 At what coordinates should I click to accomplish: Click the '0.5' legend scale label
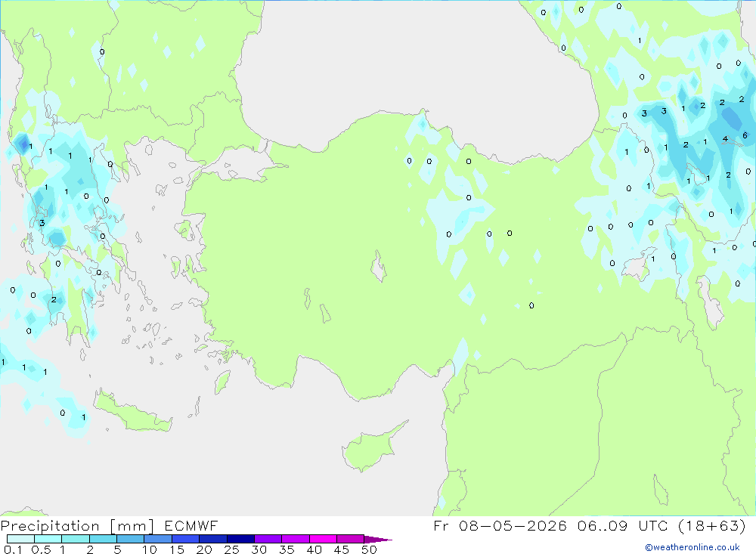(41, 549)
